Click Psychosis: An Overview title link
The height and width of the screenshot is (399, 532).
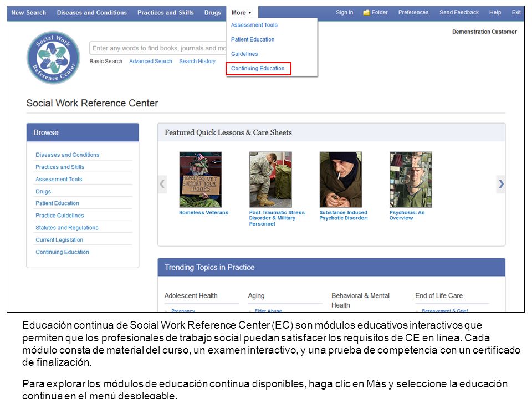407,216
